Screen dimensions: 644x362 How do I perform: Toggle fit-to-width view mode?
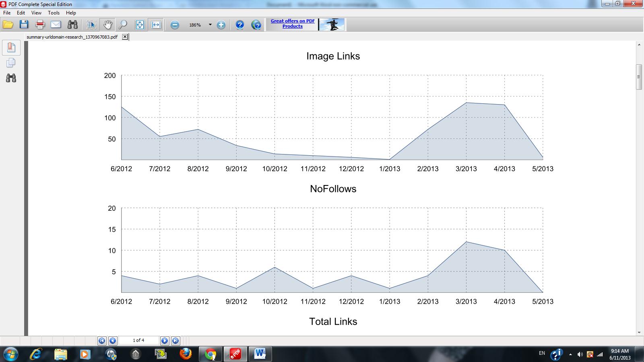pos(155,25)
